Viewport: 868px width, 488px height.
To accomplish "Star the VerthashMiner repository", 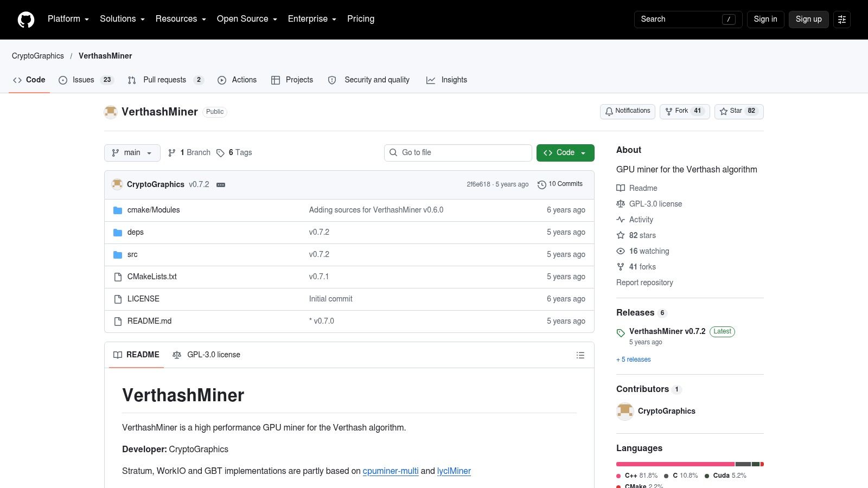I will pyautogui.click(x=739, y=111).
